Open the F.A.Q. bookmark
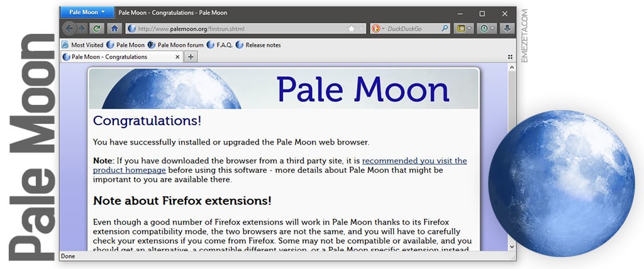 coord(219,45)
